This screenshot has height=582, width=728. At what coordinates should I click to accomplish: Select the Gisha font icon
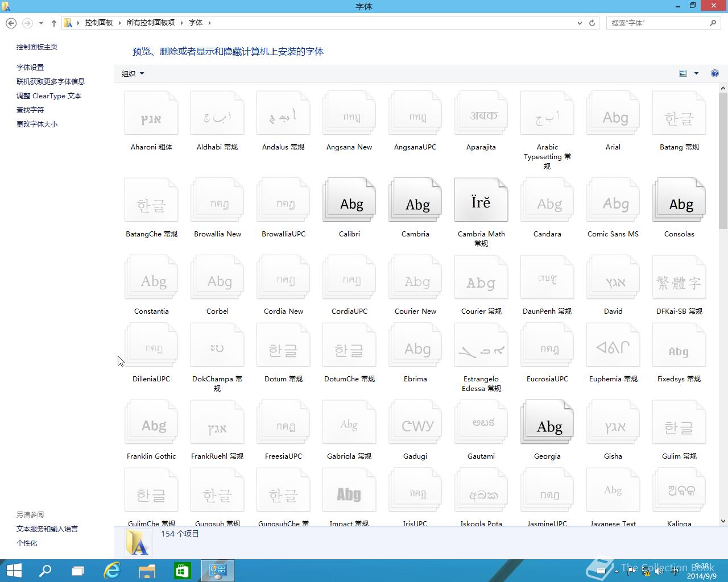(x=613, y=422)
